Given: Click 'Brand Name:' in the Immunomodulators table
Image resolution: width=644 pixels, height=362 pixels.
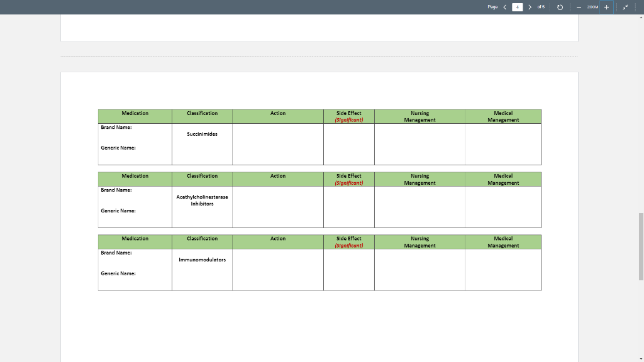Looking at the screenshot, I should 116,253.
